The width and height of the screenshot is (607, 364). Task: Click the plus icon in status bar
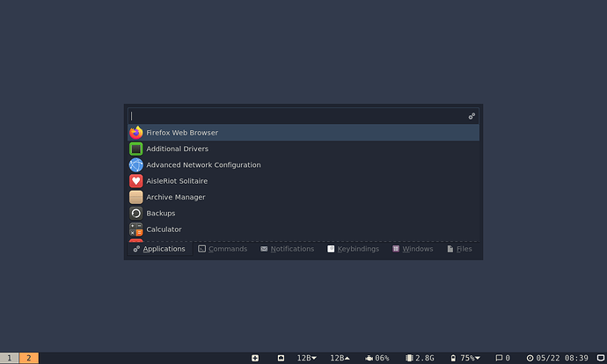click(x=255, y=358)
